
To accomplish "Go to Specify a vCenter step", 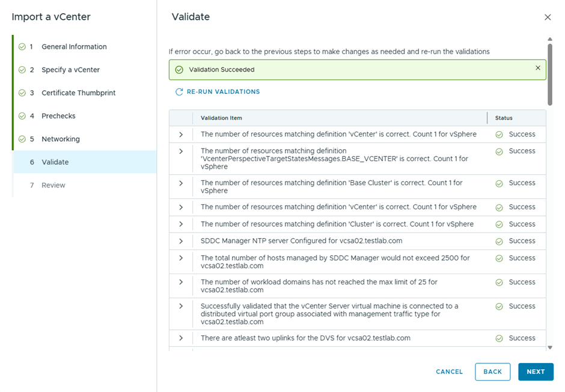I will (x=70, y=70).
